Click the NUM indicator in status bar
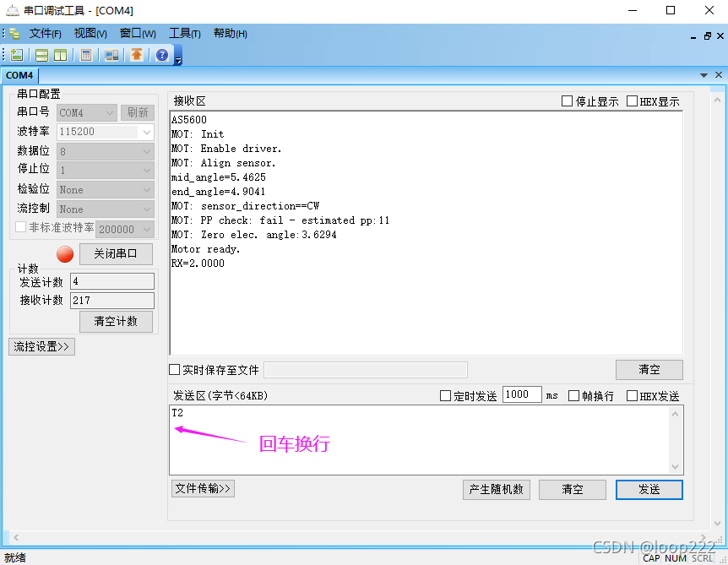 click(x=675, y=558)
